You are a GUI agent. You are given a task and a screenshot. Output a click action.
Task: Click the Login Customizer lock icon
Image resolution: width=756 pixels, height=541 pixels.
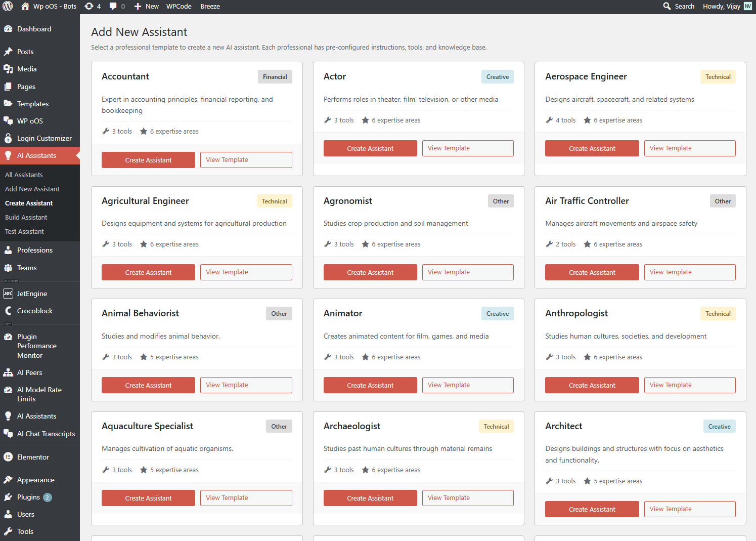[8, 138]
